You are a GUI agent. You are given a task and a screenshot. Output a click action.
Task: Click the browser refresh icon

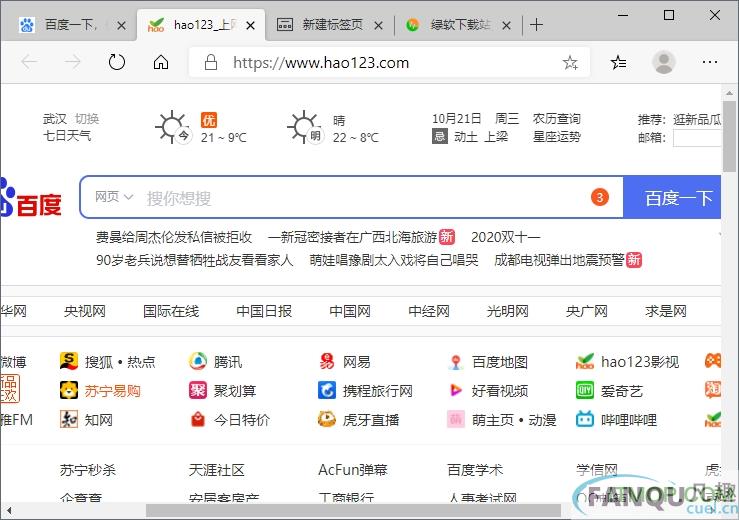pos(117,62)
